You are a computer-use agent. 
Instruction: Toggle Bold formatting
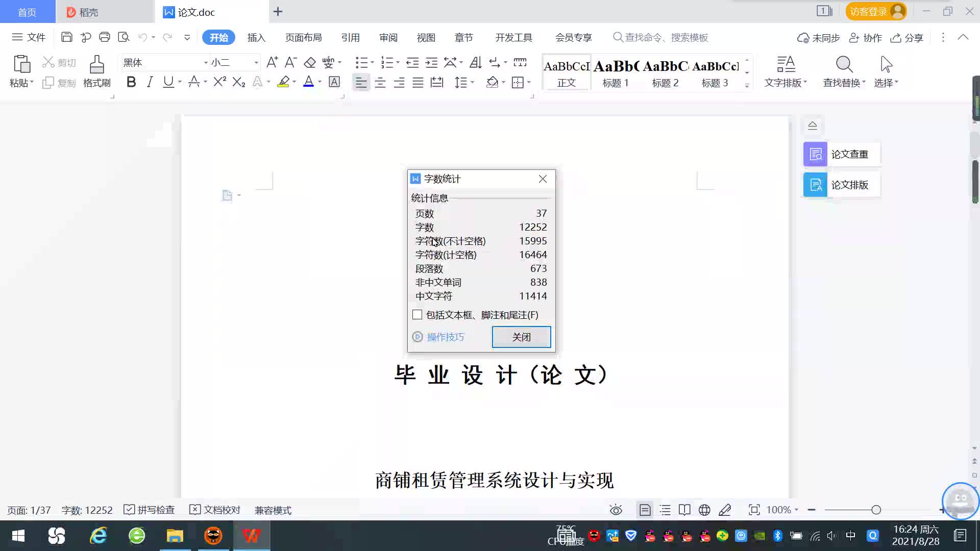(x=131, y=82)
